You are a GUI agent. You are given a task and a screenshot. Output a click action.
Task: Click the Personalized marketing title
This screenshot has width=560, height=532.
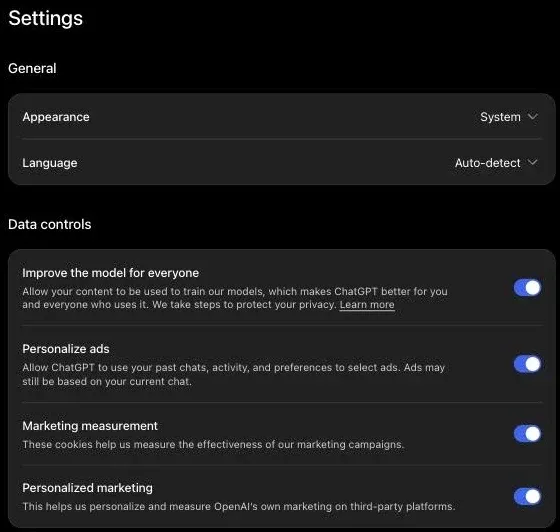(88, 488)
